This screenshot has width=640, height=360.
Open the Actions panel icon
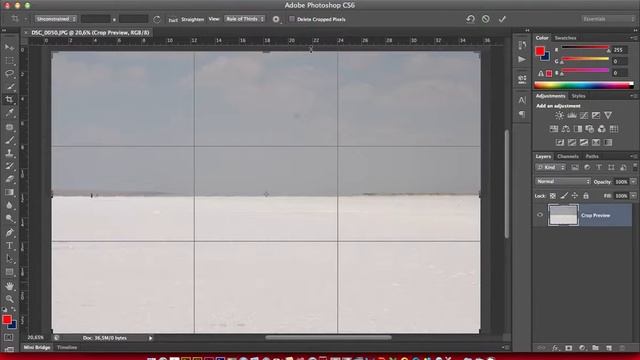click(x=522, y=60)
